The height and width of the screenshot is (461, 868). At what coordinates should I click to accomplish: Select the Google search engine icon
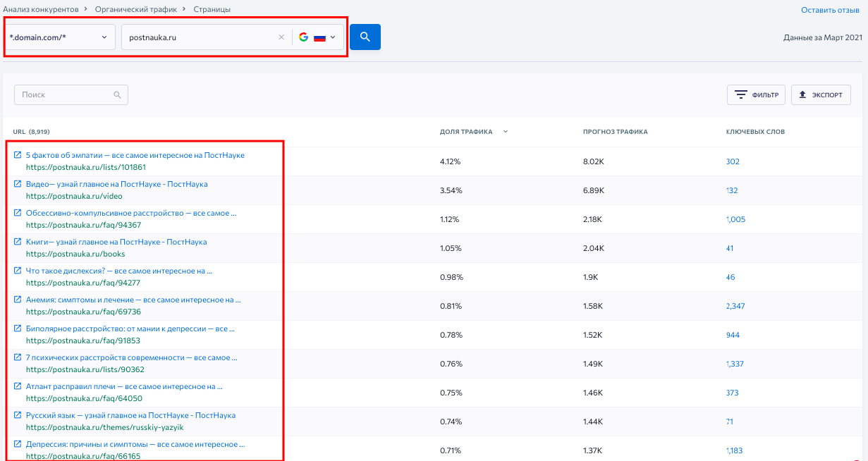pos(303,37)
